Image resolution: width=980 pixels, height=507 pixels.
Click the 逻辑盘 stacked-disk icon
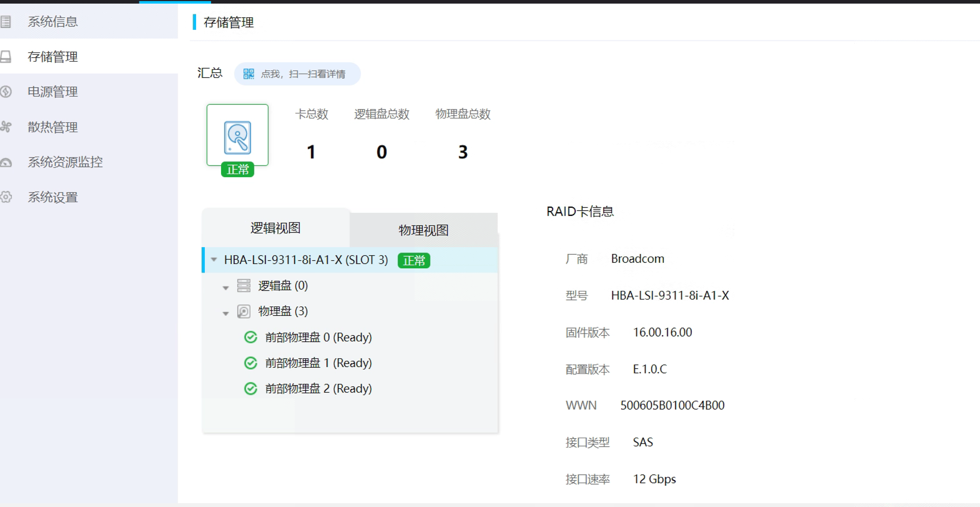coord(244,286)
